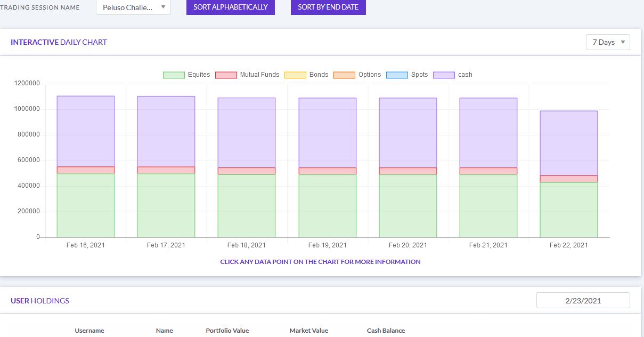Open the 2/23/2021 date field
The width and height of the screenshot is (644, 337).
point(583,300)
